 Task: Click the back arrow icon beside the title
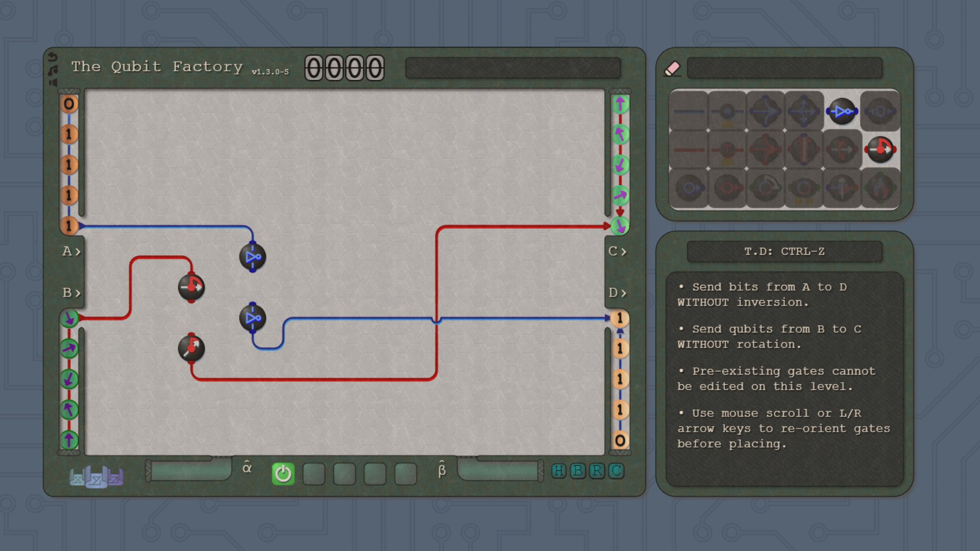(53, 57)
